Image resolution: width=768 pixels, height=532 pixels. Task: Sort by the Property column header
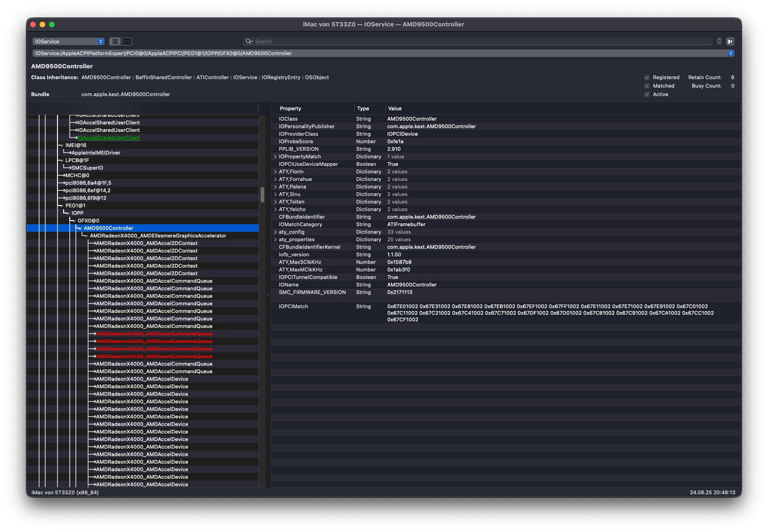[x=290, y=108]
